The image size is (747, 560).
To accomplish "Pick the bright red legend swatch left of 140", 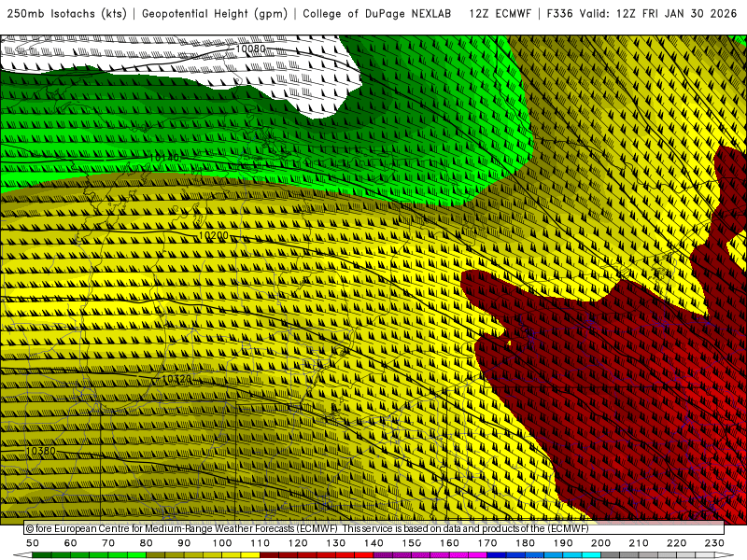I will click(364, 555).
